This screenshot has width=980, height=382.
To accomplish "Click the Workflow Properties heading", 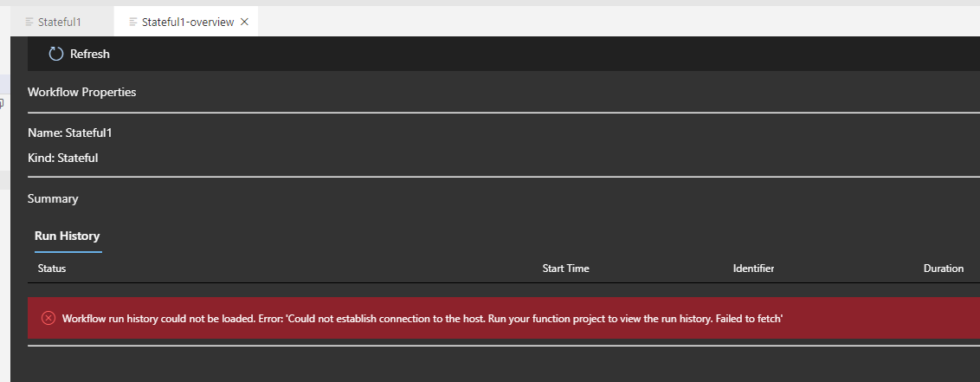I will pos(82,92).
